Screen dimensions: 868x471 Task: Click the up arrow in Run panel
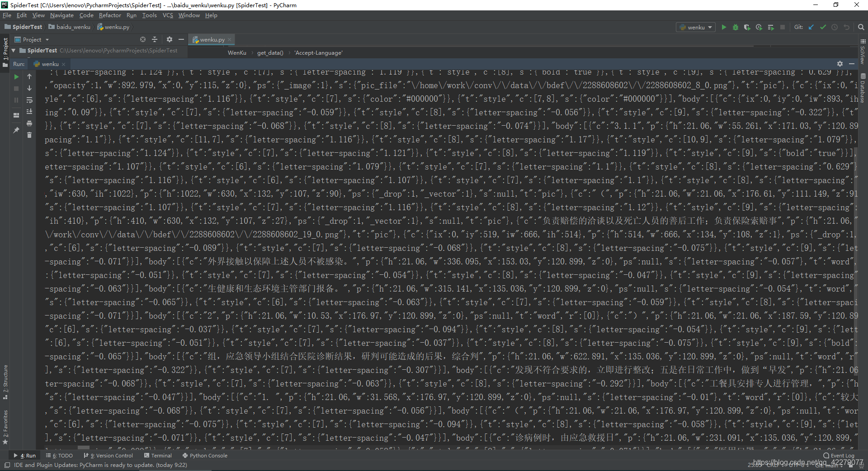(x=29, y=77)
